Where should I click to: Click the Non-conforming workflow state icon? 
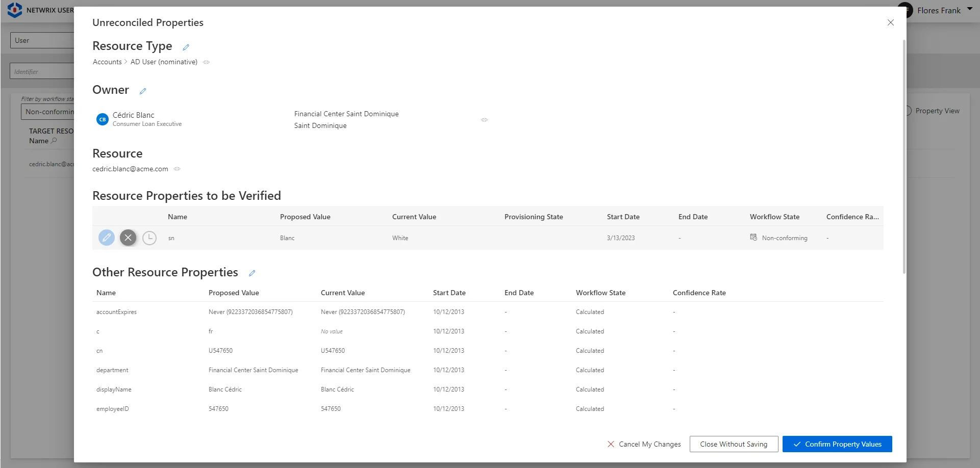(753, 238)
